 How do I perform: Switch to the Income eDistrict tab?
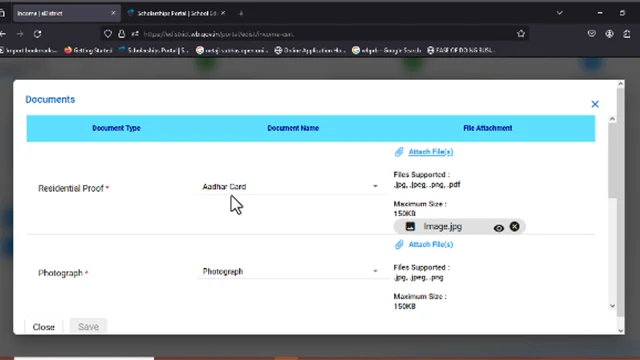[x=61, y=13]
